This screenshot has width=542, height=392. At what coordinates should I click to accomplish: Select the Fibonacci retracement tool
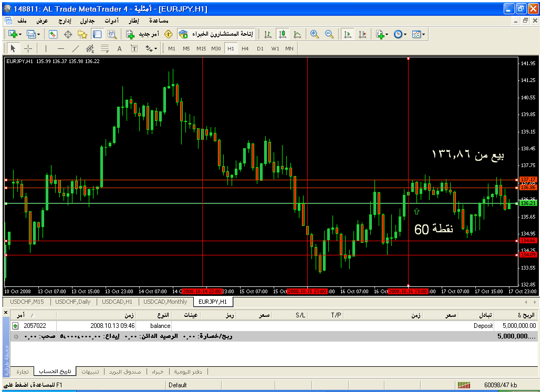point(105,48)
